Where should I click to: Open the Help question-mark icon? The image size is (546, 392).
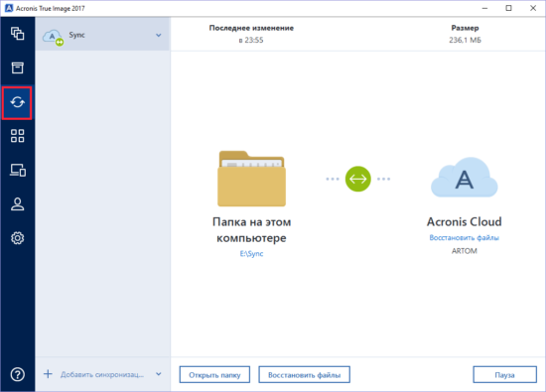pos(18,374)
